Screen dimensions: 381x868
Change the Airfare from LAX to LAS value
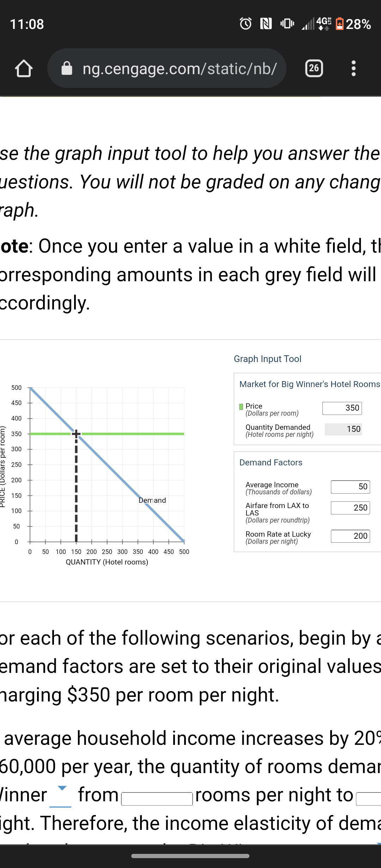(350, 508)
